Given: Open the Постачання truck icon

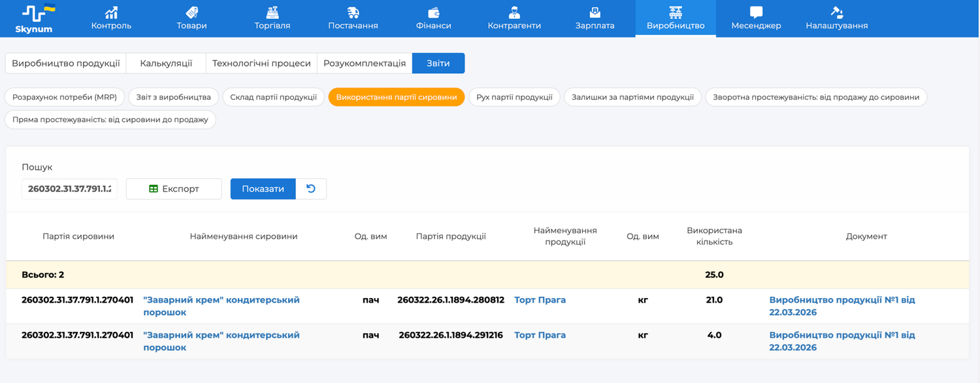Looking at the screenshot, I should (353, 12).
